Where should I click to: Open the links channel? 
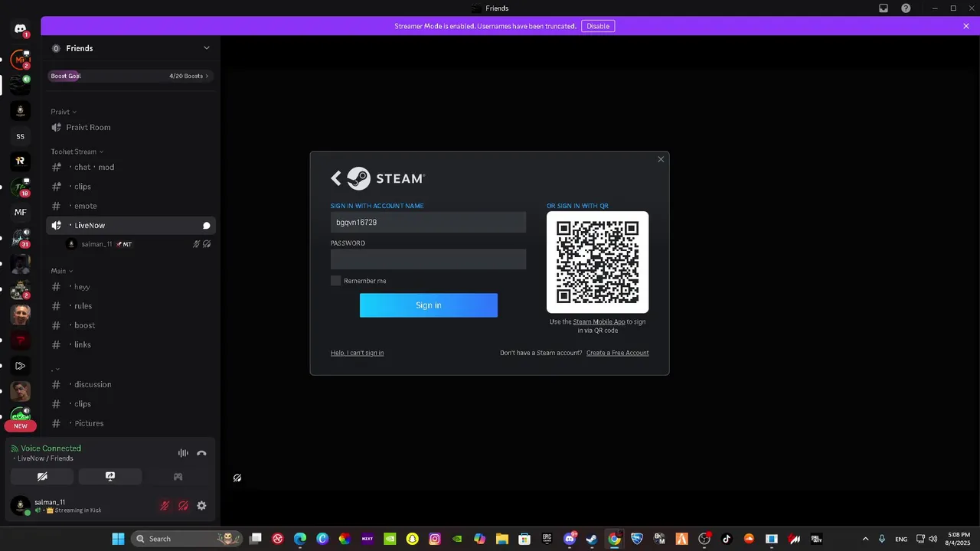pos(131,345)
